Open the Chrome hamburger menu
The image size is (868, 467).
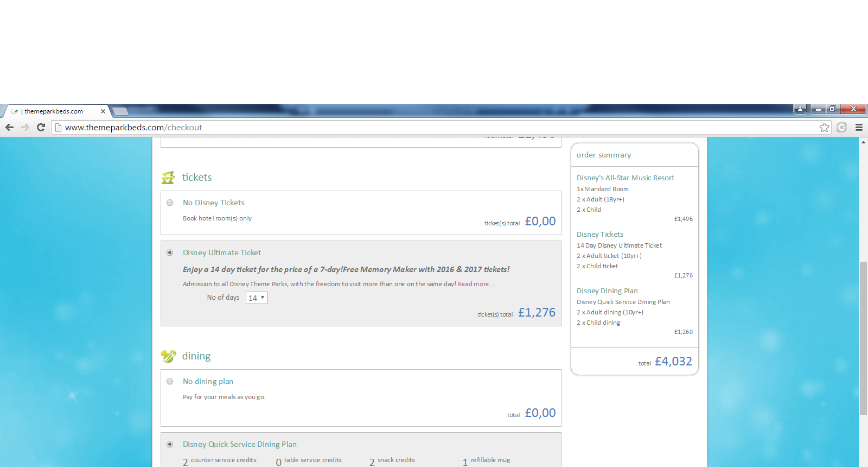coord(859,127)
